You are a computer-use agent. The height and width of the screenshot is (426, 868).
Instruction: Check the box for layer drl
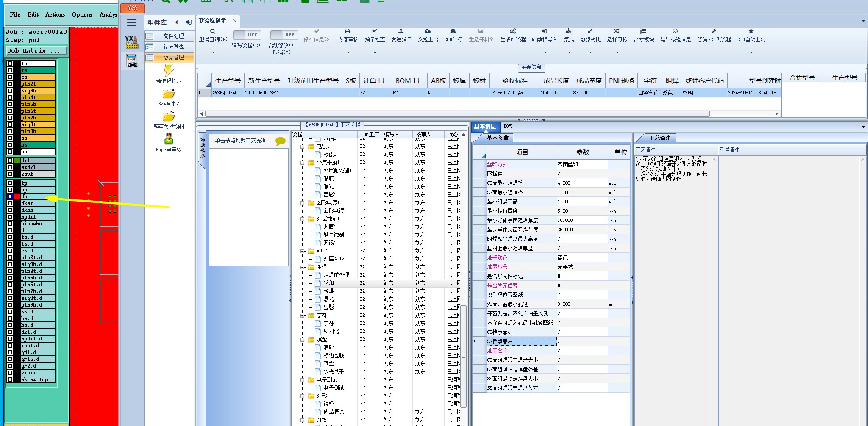click(10, 160)
